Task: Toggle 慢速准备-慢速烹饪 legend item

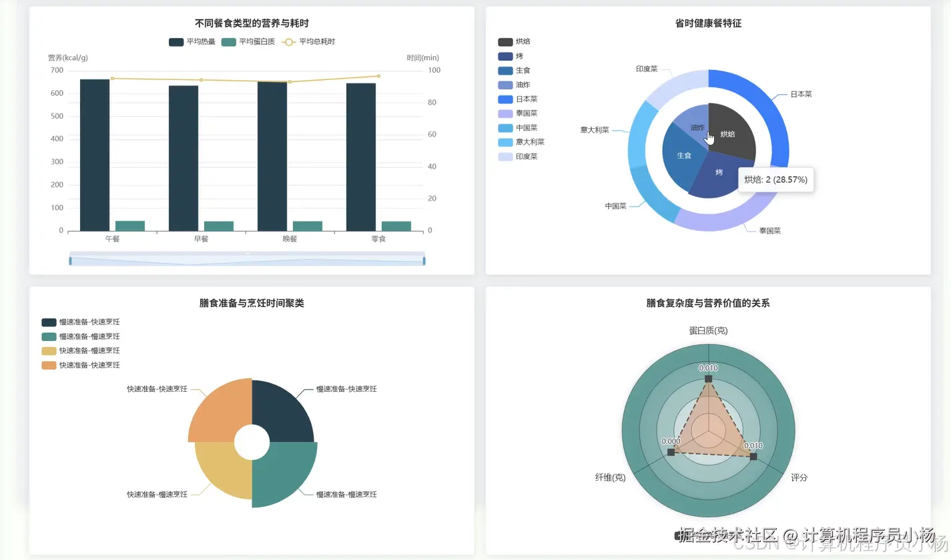Action: point(81,336)
